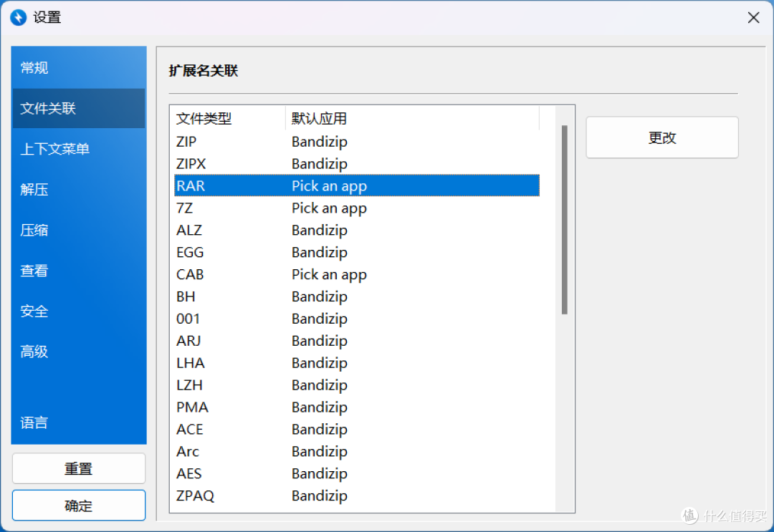Viewport: 774px width, 532px height.
Task: Select the ZPAQ file type row
Action: (357, 496)
